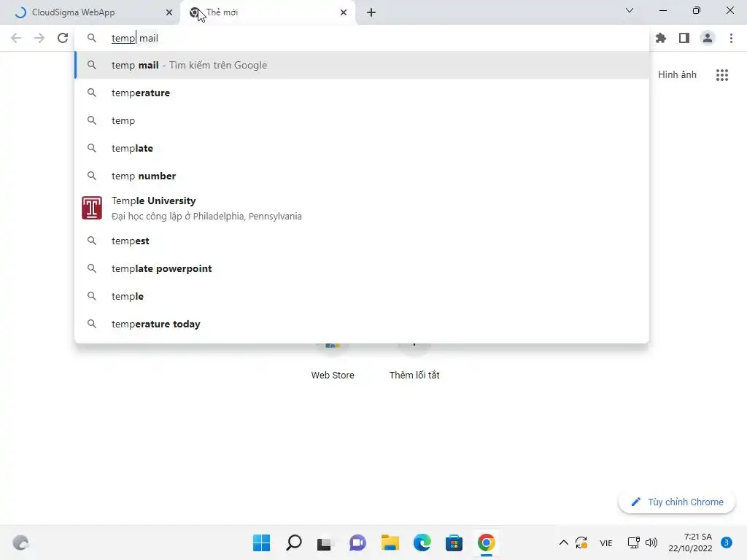Select the temperature today suggestion
747x560 pixels.
coord(362,324)
